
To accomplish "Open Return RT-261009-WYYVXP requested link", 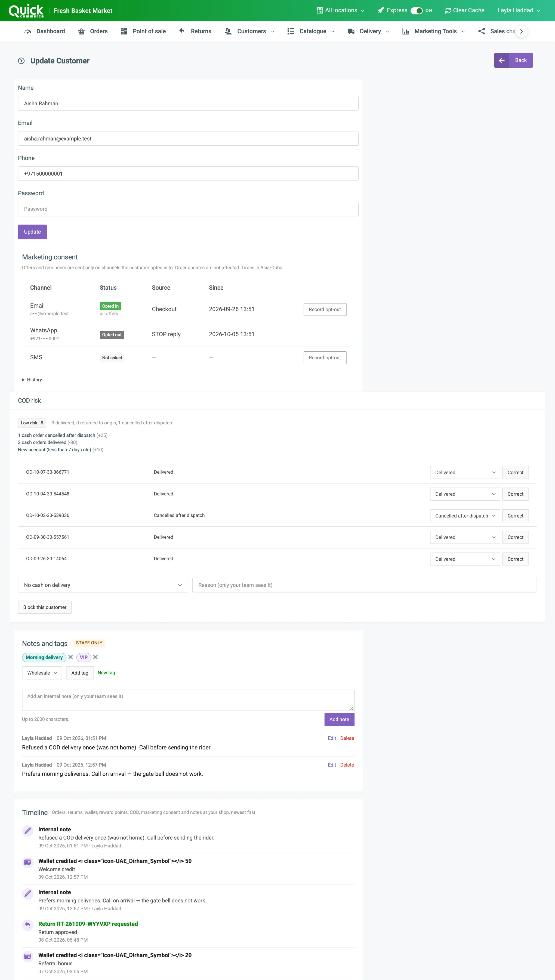I will click(88, 924).
